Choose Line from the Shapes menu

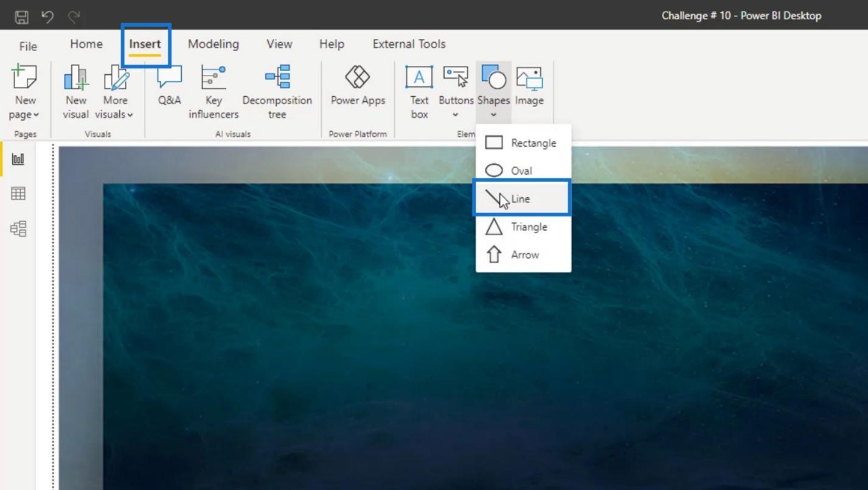(x=521, y=198)
